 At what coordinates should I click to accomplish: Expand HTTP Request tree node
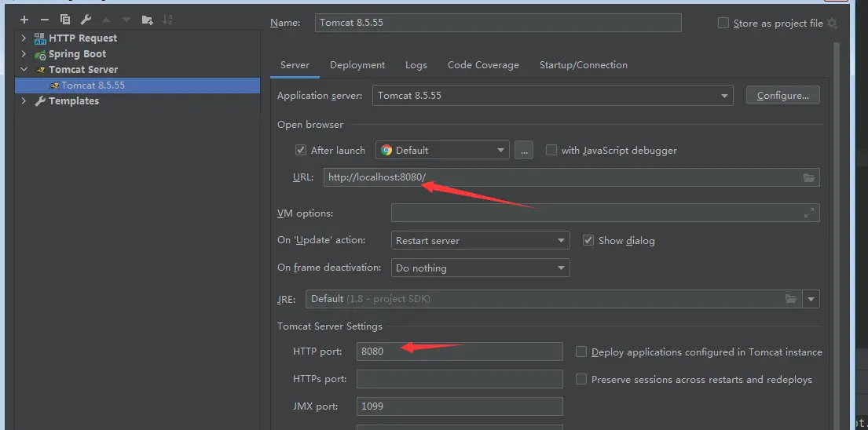[24, 38]
